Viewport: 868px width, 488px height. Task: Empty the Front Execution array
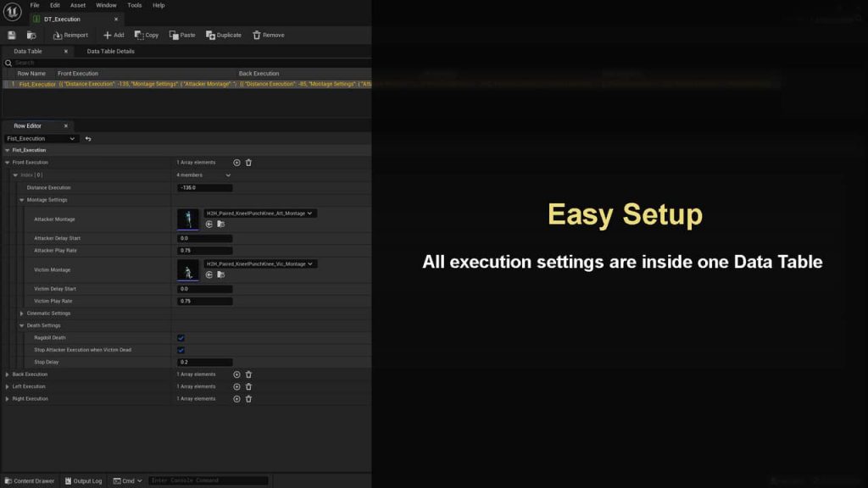click(x=248, y=163)
